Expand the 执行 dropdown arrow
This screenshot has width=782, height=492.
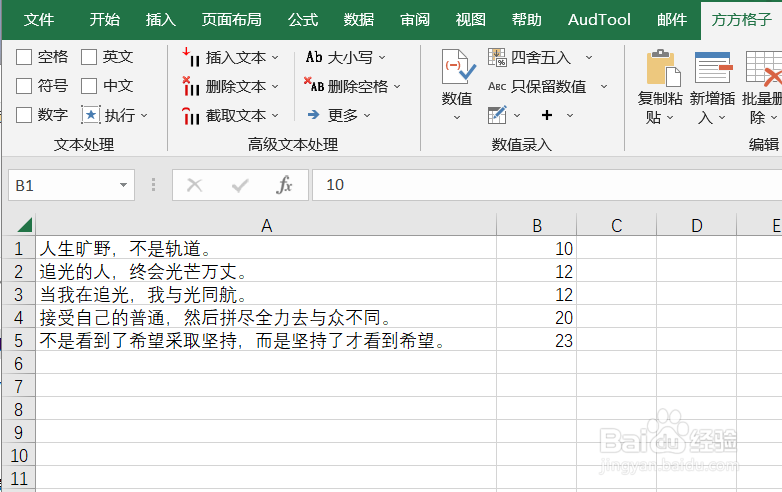click(144, 116)
